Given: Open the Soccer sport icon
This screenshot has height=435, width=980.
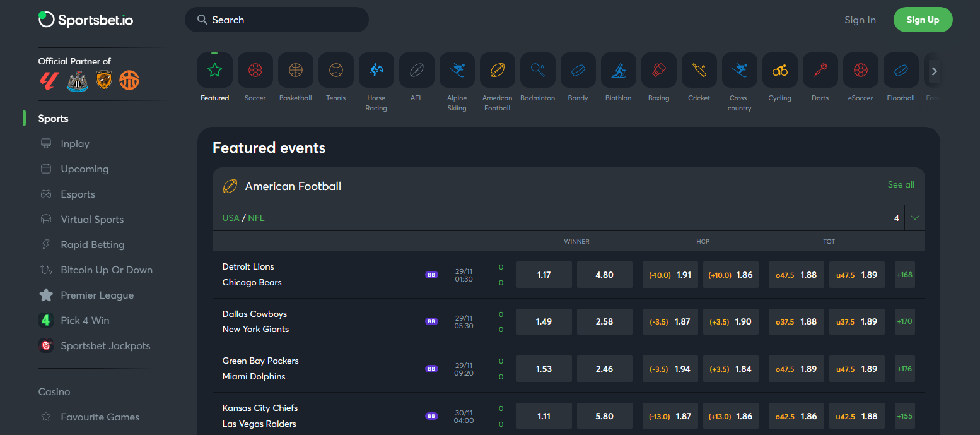Looking at the screenshot, I should pos(255,70).
